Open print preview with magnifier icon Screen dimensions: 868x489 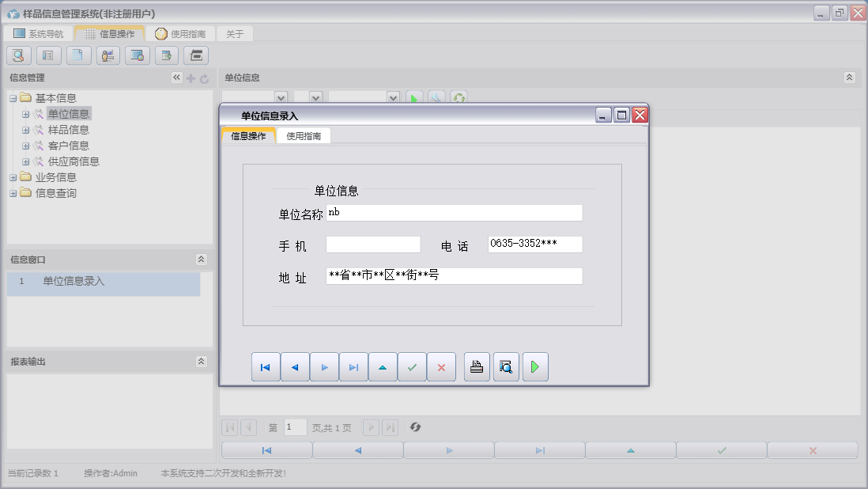[x=506, y=367]
